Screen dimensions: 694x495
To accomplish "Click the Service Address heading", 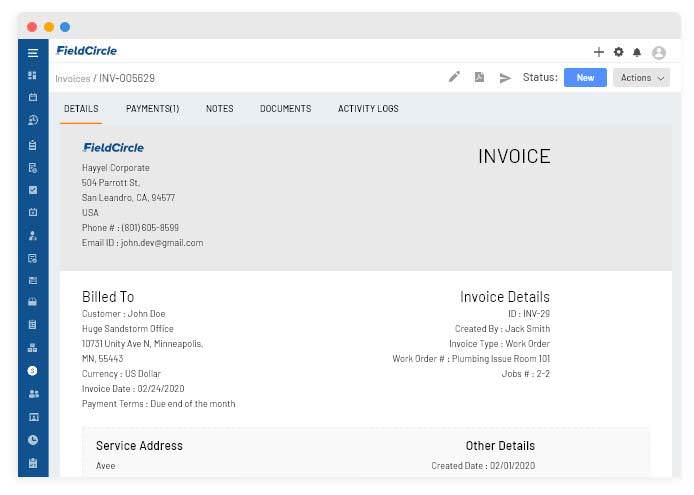I will click(x=139, y=446).
